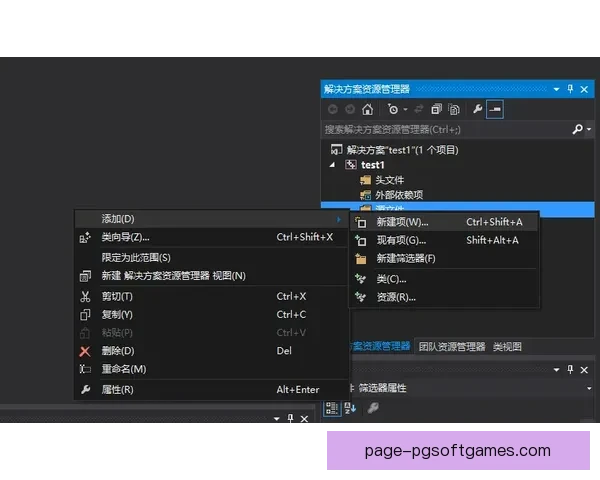Viewport: 600px width, 480px height.
Task: Toggle the Preview Selected Items button
Action: click(x=494, y=109)
